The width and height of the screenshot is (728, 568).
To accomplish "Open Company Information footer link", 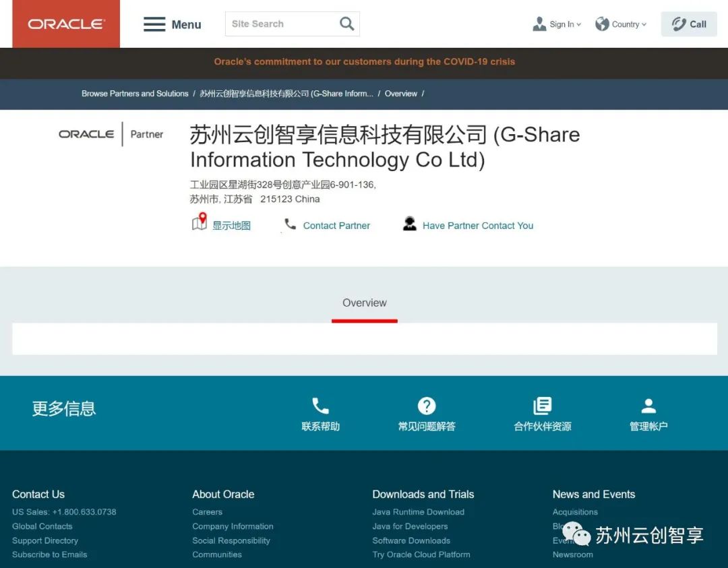I will coord(233,526).
